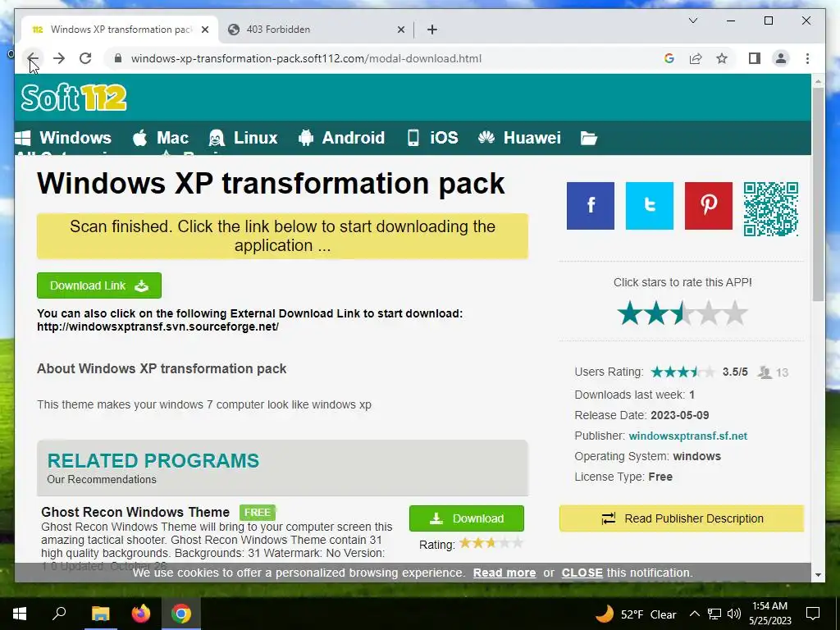Download Ghost Recon Windows Theme
Image resolution: width=840 pixels, height=630 pixels.
click(x=467, y=518)
